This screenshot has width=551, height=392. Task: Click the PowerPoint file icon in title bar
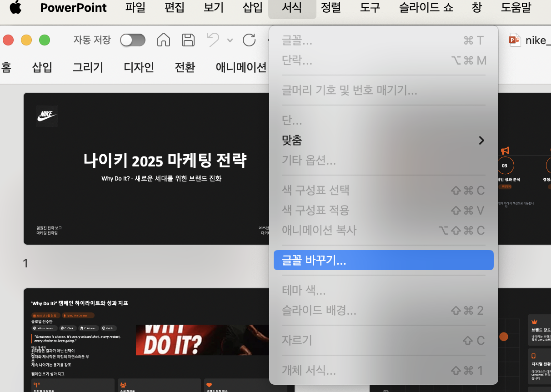coord(515,40)
